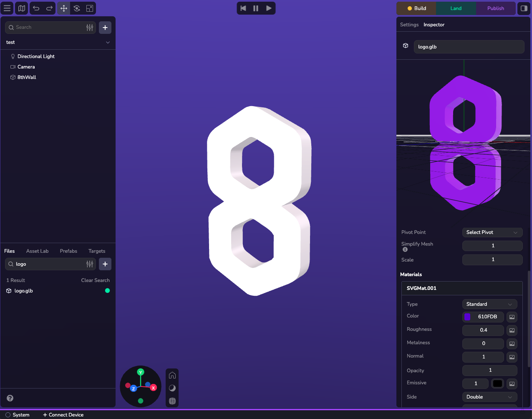
Task: Open the Select Pivot dropdown
Action: 492,232
